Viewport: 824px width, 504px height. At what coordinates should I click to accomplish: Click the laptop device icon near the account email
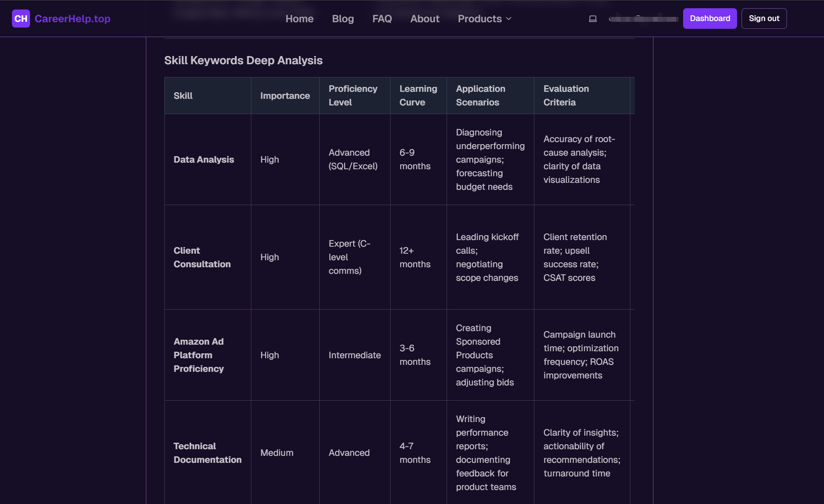coord(593,19)
